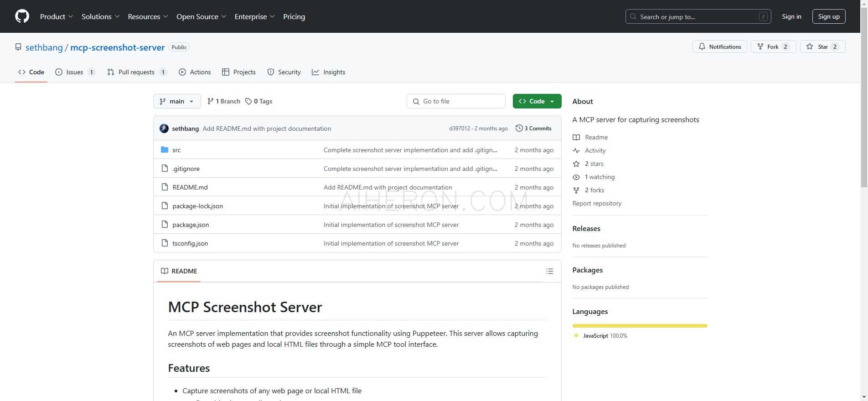Image resolution: width=868 pixels, height=401 pixels.
Task: Open the sethbang owner link
Action: [44, 47]
